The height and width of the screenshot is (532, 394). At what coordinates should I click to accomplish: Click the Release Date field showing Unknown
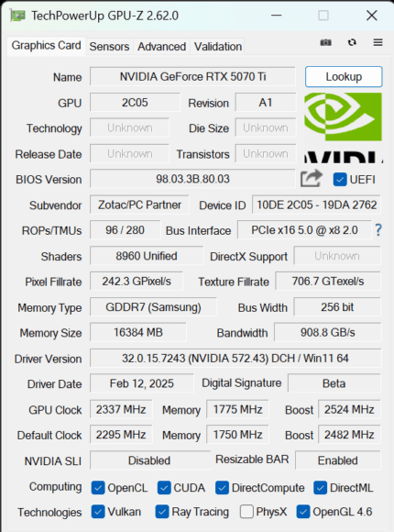pos(129,154)
